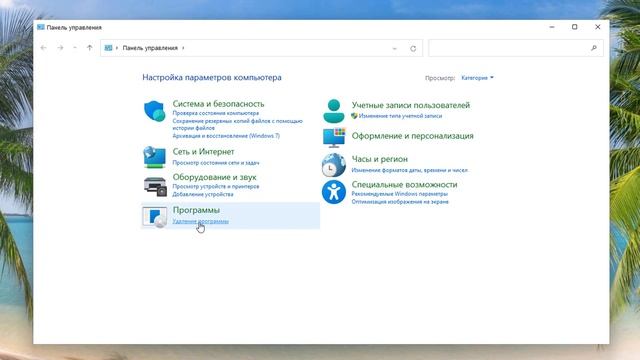Open Программы category heading
The height and width of the screenshot is (360, 640).
[x=196, y=210]
